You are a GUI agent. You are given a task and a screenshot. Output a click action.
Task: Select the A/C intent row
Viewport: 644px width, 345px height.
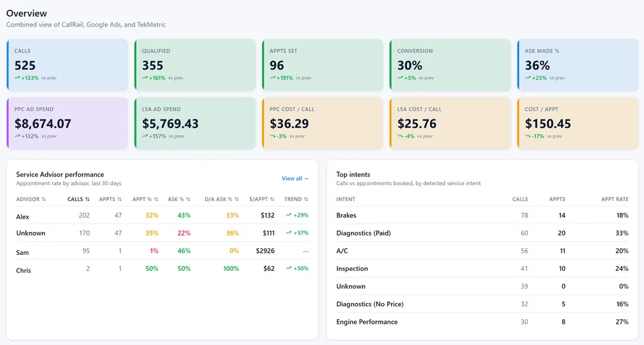tap(482, 251)
